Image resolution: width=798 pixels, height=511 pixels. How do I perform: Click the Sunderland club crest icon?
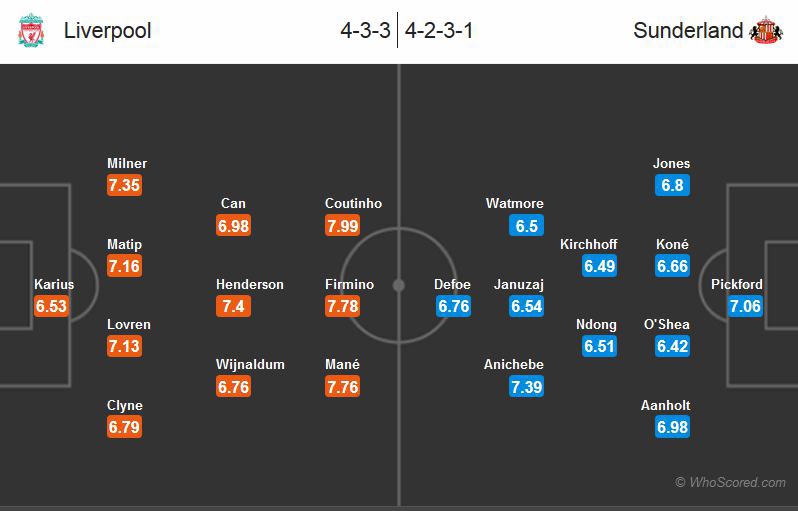766,31
